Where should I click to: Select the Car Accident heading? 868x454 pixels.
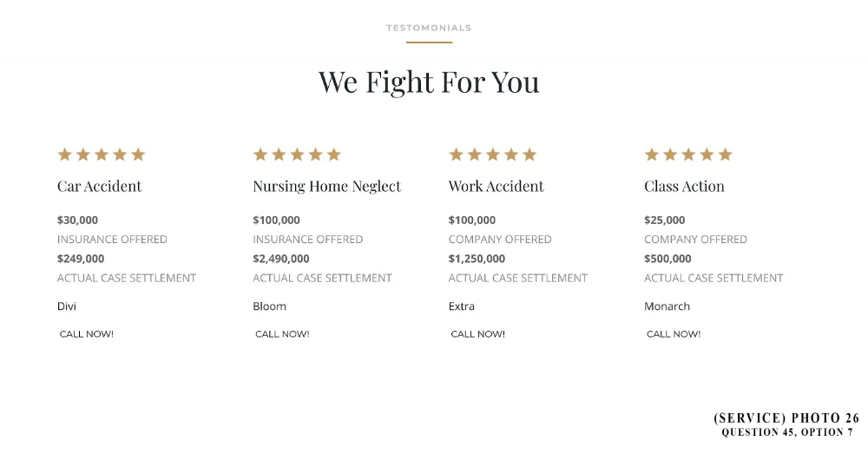click(x=100, y=186)
